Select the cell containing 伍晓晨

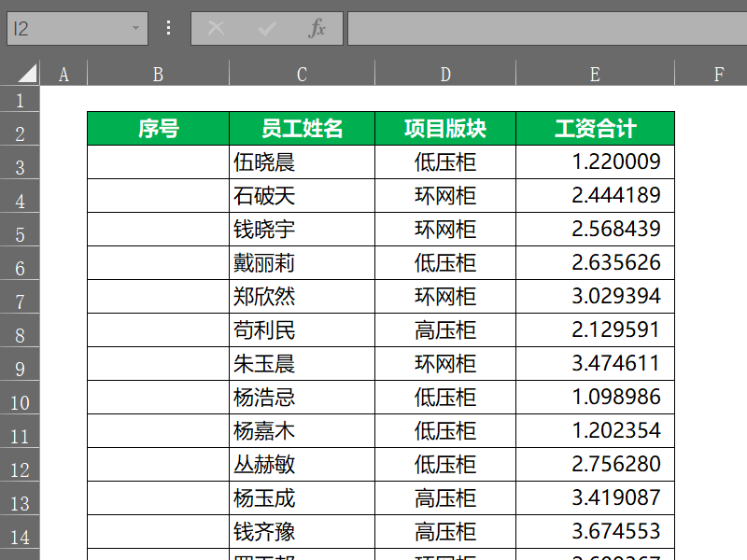[302, 162]
